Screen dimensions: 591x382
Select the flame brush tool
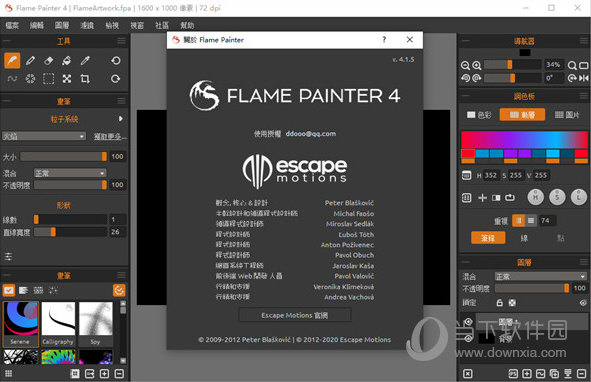pyautogui.click(x=12, y=60)
